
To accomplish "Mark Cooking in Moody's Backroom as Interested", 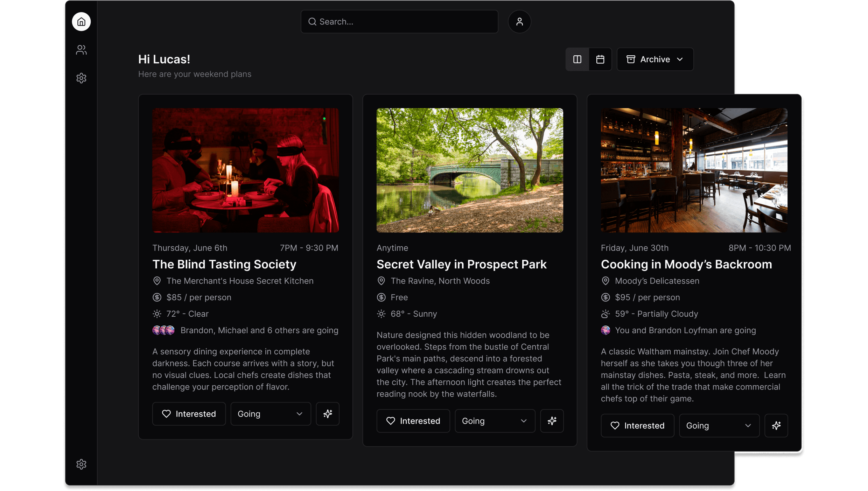I will coord(638,426).
